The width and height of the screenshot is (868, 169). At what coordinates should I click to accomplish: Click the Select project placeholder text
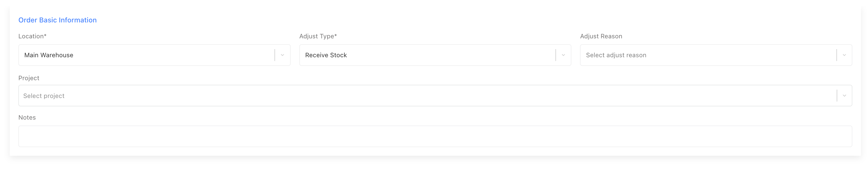(x=44, y=96)
